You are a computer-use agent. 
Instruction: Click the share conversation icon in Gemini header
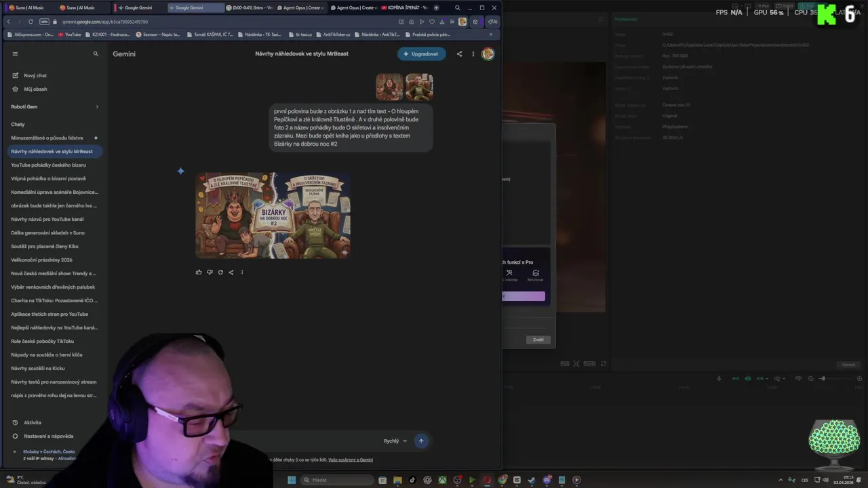click(459, 54)
